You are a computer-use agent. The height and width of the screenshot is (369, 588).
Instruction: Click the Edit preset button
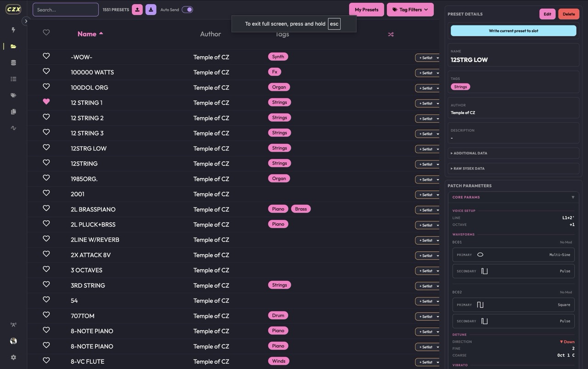click(x=547, y=14)
